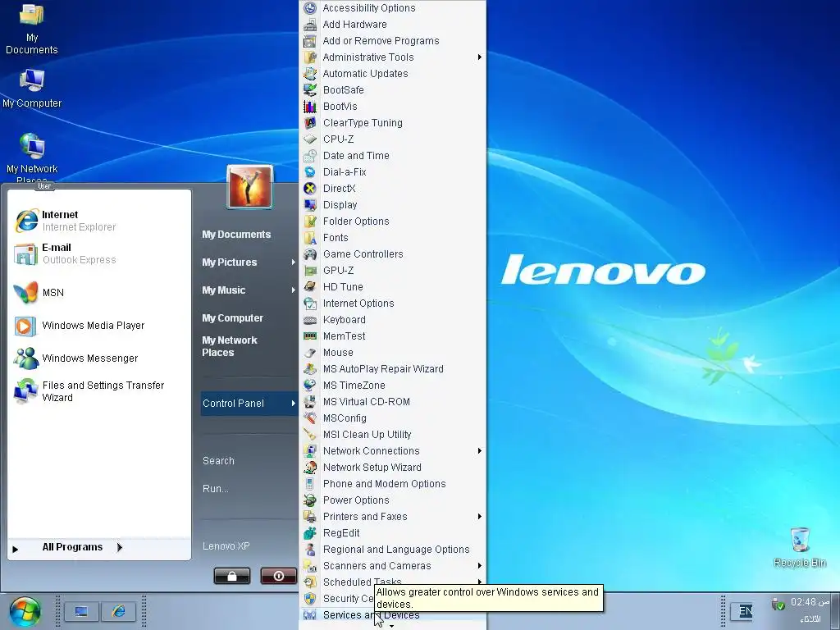
Task: Click the EN language indicator
Action: [x=745, y=611]
